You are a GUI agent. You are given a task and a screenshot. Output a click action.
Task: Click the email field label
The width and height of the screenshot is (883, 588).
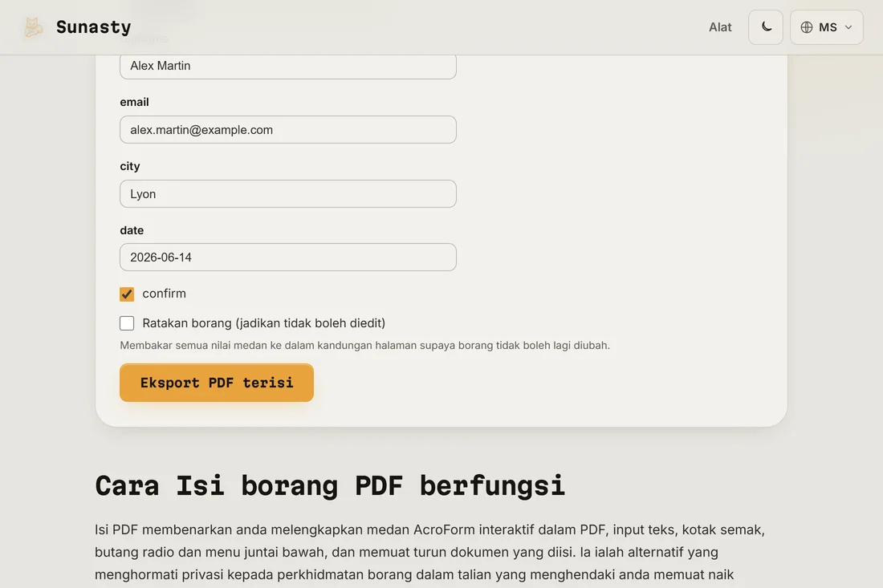coord(134,102)
